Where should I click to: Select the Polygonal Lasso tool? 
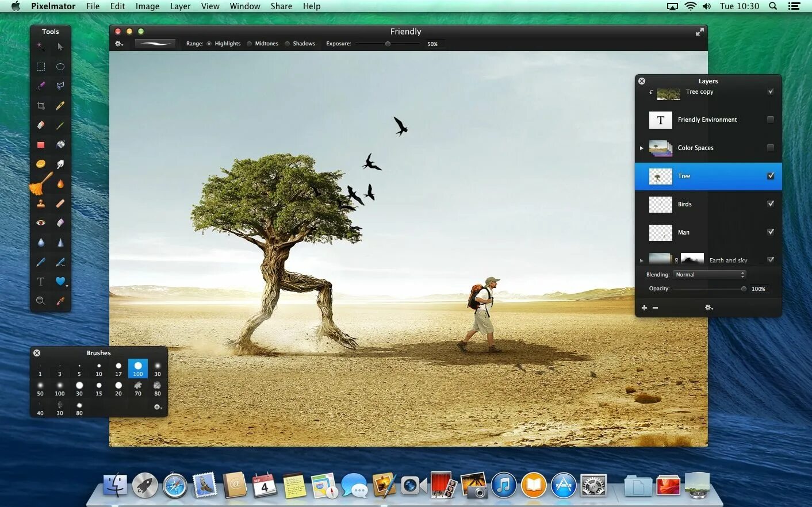pos(60,86)
